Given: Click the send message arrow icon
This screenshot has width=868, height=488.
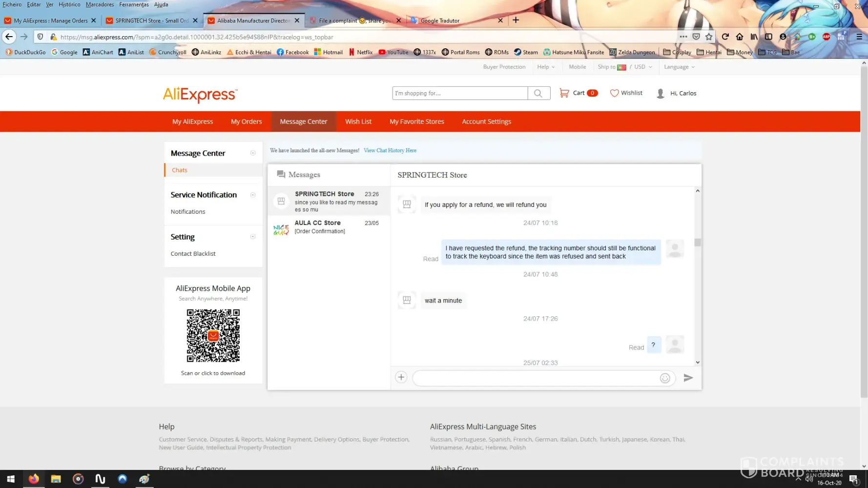Looking at the screenshot, I should point(688,378).
